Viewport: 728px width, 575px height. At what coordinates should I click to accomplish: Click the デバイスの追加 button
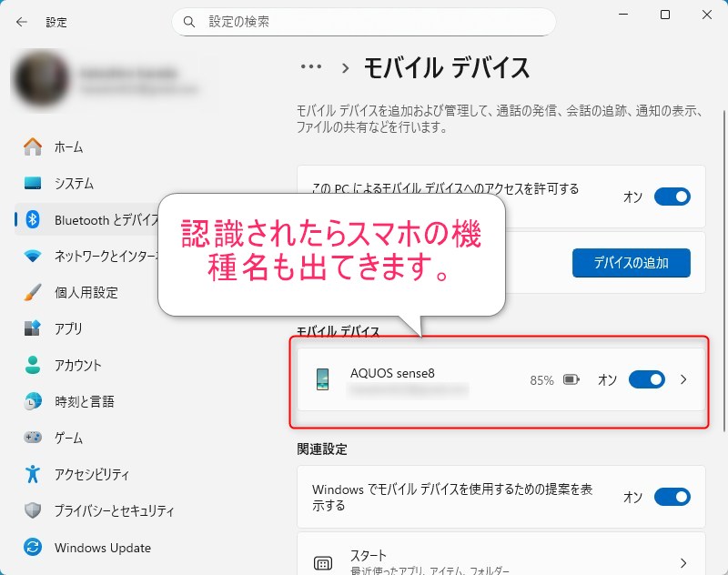pos(631,263)
